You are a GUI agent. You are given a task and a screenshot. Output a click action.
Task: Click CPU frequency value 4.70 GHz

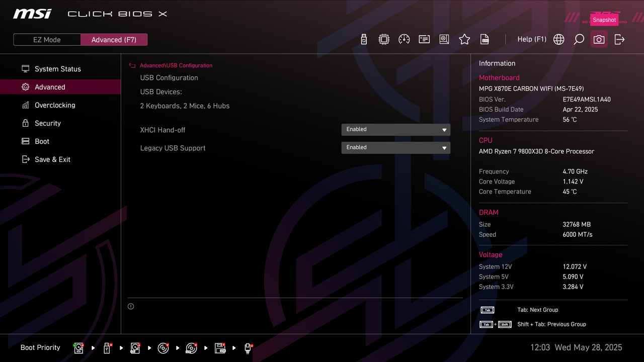pos(575,171)
